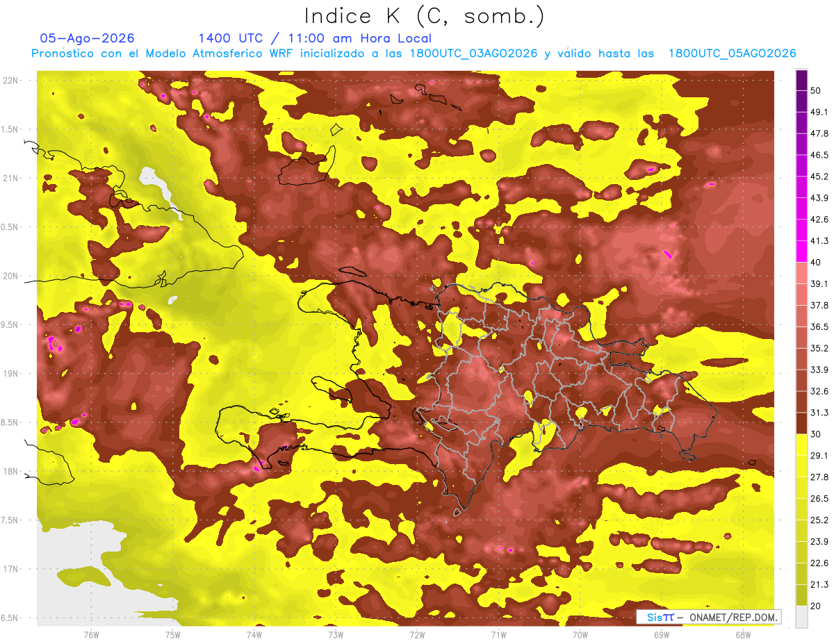Click the bottom color scale value 20

click(816, 606)
